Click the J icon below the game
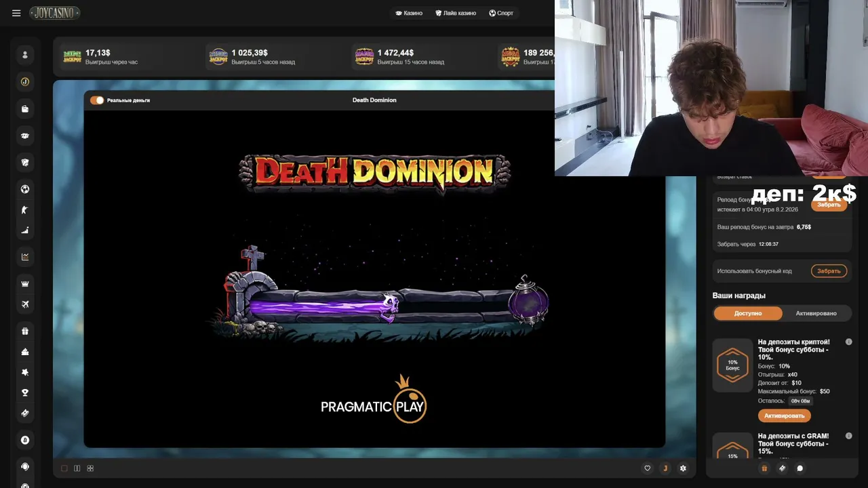 click(x=665, y=468)
